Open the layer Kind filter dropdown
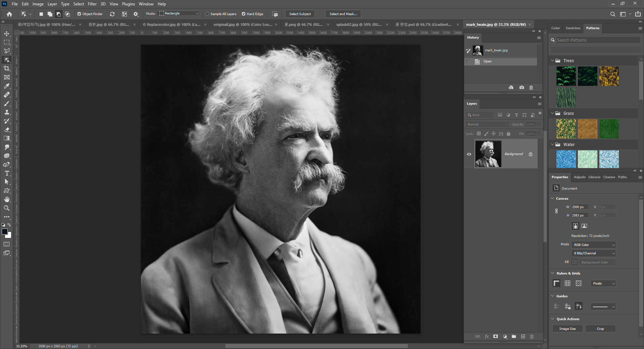The height and width of the screenshot is (349, 644). coord(480,115)
